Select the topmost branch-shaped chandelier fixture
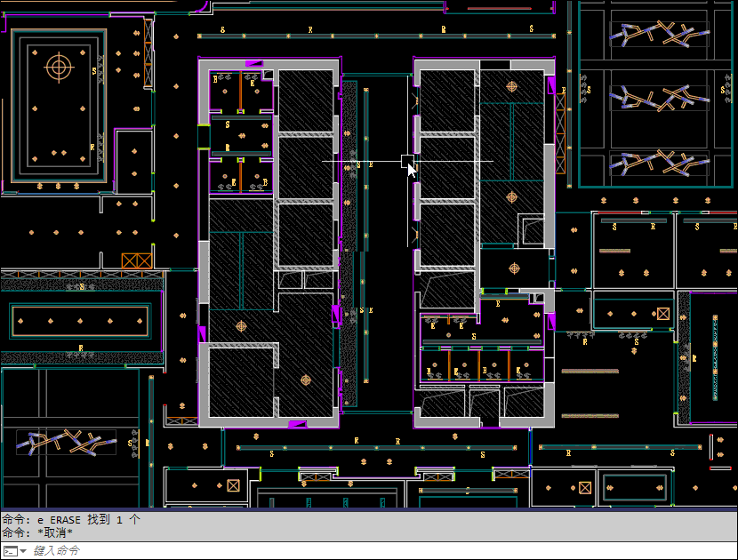Screen dimensions: 738x560 (x=659, y=35)
